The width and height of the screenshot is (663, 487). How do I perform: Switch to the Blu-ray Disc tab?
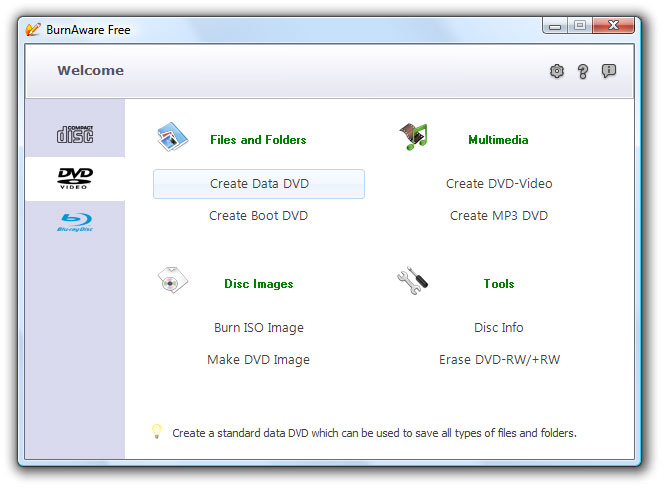[75, 222]
